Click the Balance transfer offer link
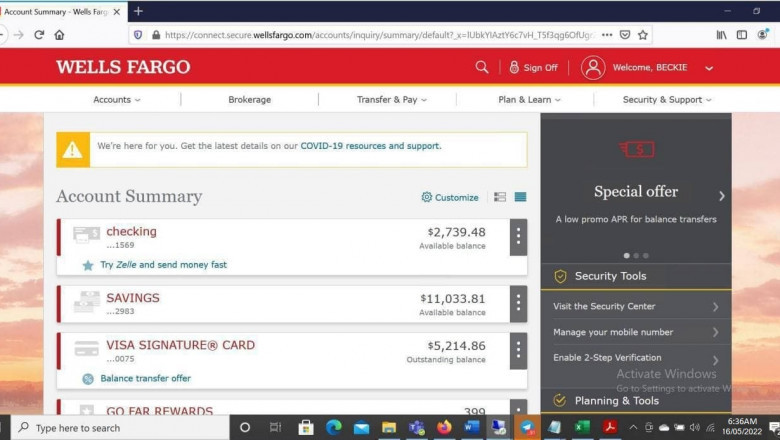This screenshot has width=780, height=440. coord(145,378)
